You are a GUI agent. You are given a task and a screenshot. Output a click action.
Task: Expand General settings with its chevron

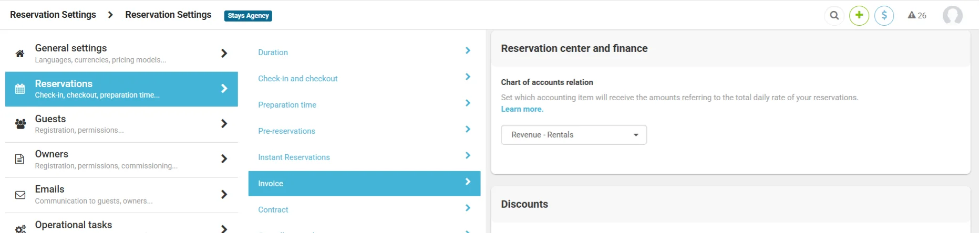click(224, 53)
